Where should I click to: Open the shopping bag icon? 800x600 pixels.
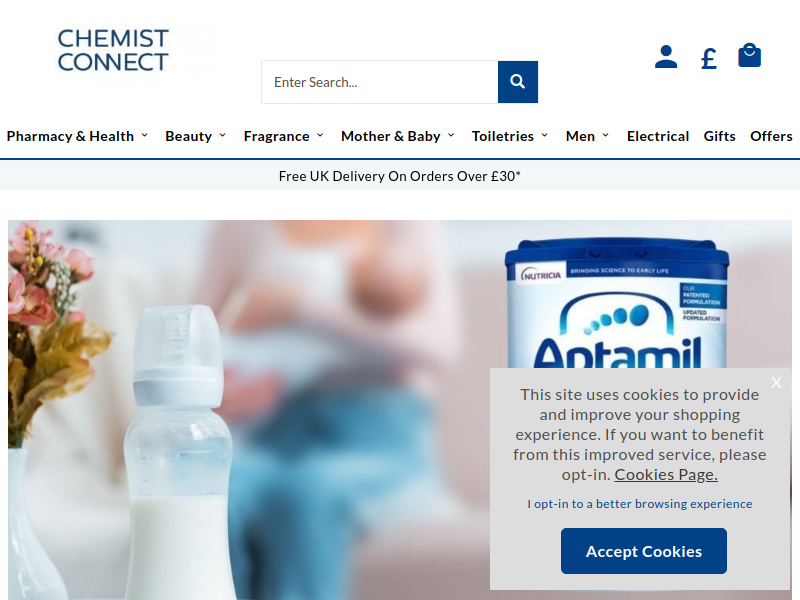[749, 55]
